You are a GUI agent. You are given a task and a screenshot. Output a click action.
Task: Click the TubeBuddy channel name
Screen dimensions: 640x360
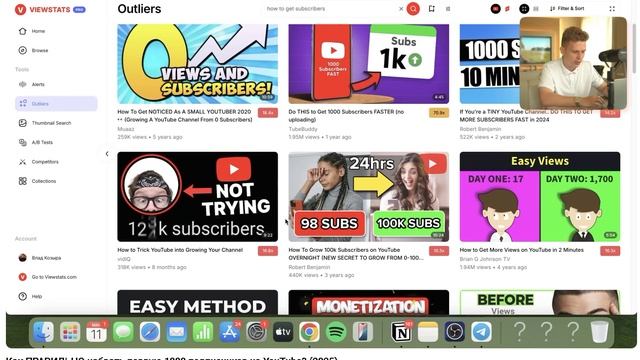coord(303,129)
